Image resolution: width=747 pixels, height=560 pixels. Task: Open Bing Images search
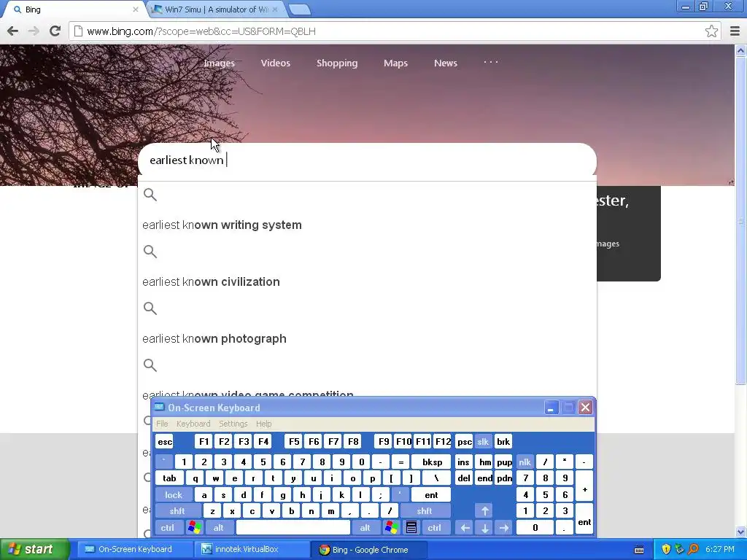click(x=219, y=63)
